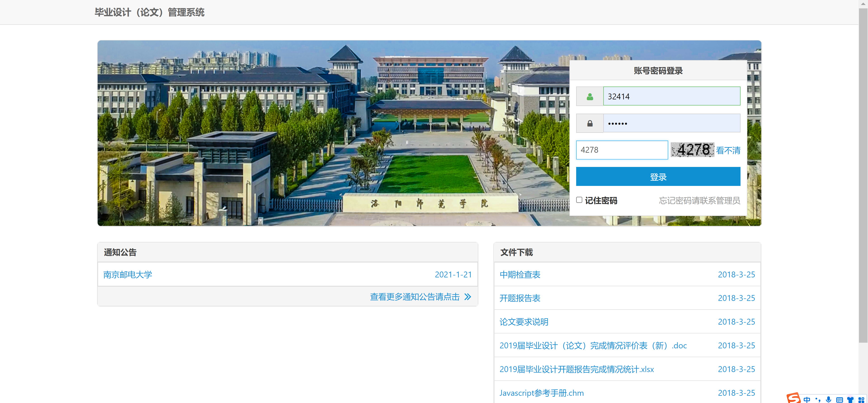Click the shirt skin icon in IME bar

tap(850, 400)
